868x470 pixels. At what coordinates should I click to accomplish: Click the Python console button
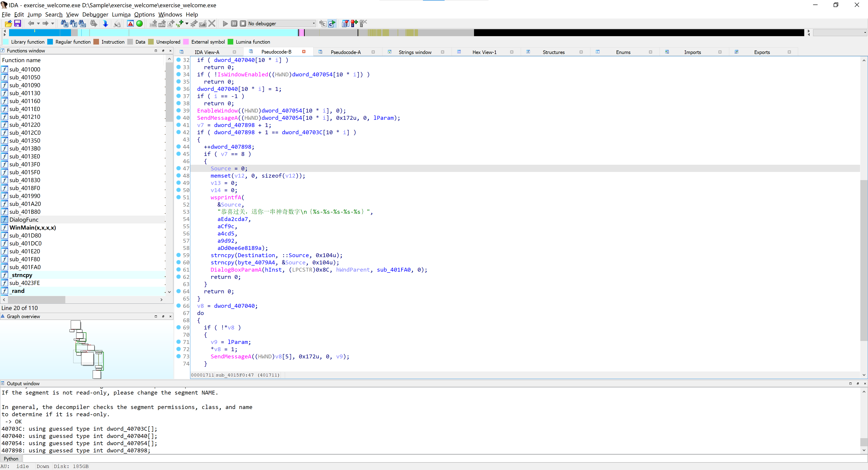click(11, 458)
